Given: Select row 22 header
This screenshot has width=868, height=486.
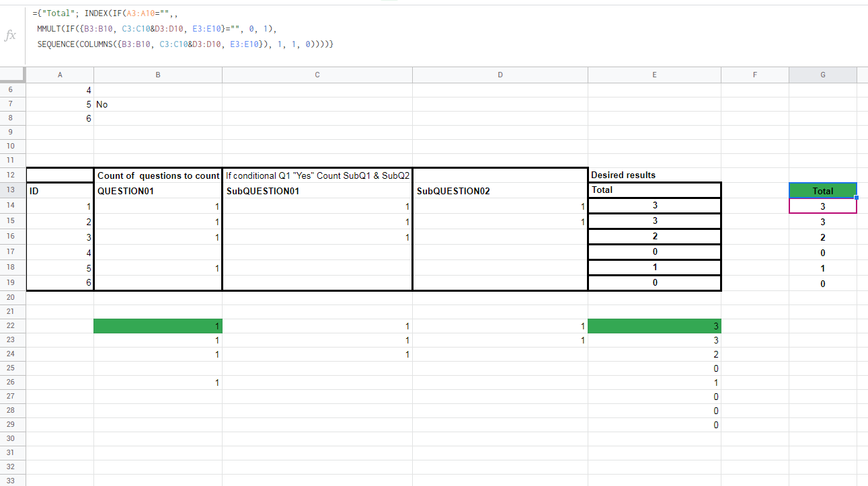Looking at the screenshot, I should click(13, 326).
